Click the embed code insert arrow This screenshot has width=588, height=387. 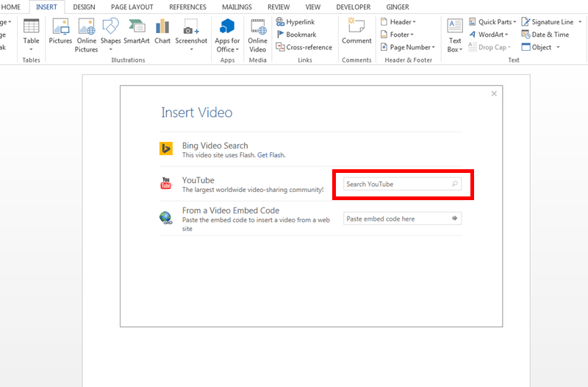454,219
